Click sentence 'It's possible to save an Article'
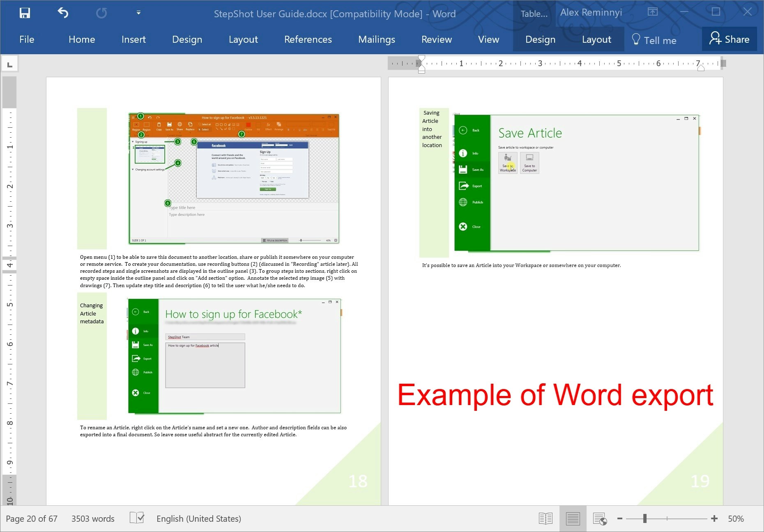This screenshot has width=764, height=532. (521, 265)
